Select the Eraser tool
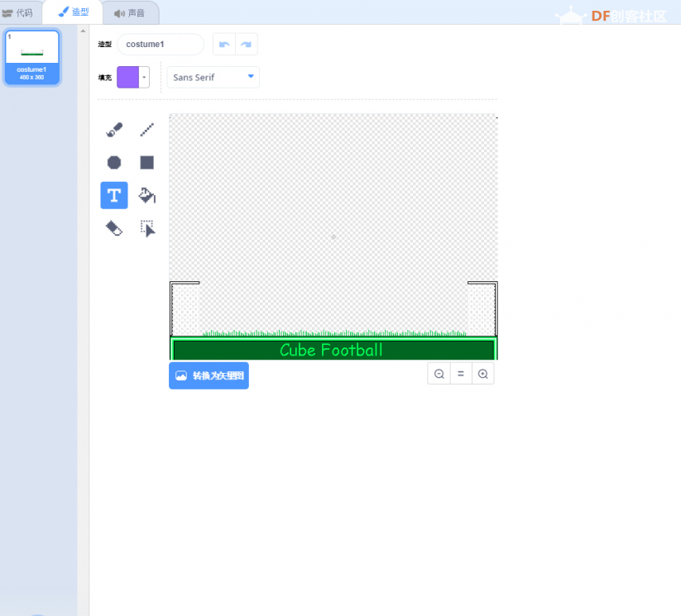The height and width of the screenshot is (616, 681). pos(114,228)
